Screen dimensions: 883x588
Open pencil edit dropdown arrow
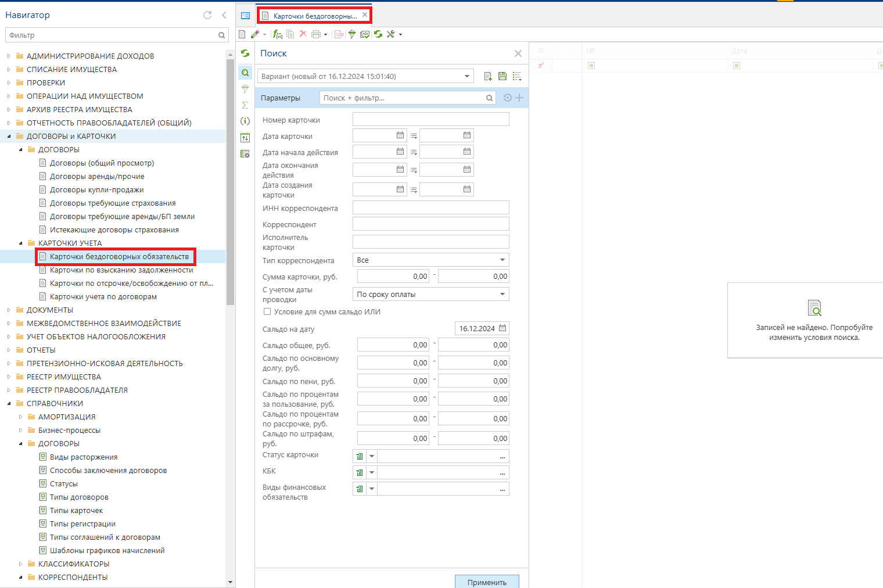click(x=264, y=35)
